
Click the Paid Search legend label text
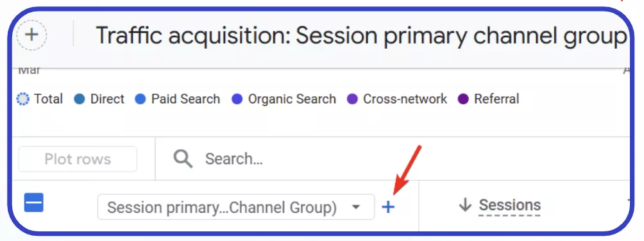coord(185,99)
